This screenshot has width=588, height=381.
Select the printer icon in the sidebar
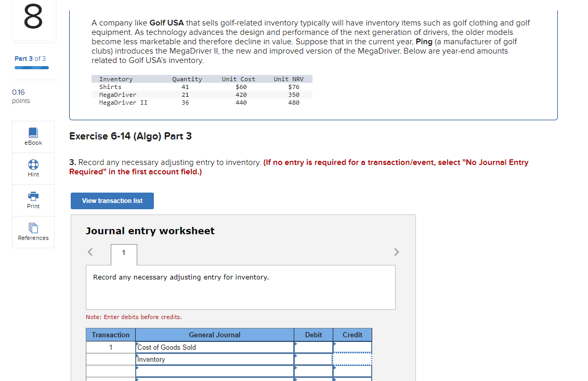pyautogui.click(x=33, y=196)
